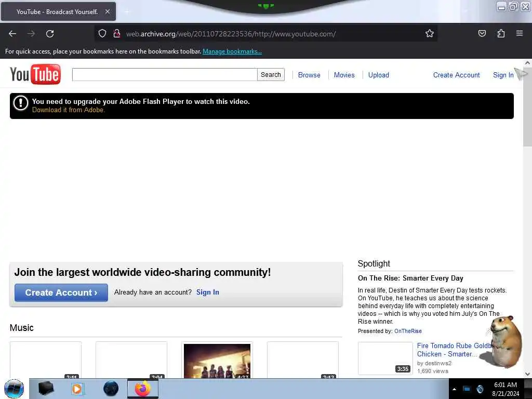Click the network tray icon
Screen dimensions: 532x399
[x=467, y=389]
